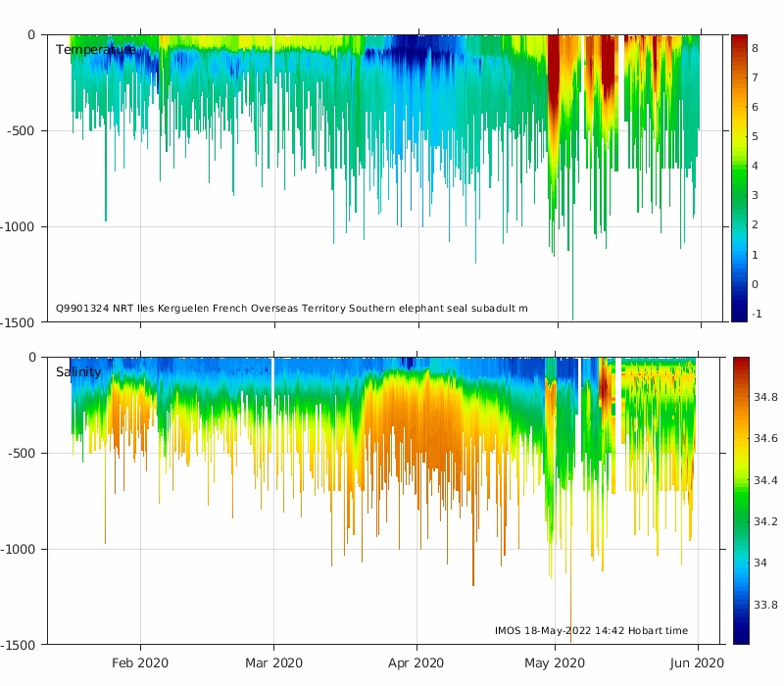Click the 33.8 tick on salinity colorbar
This screenshot has height=686, width=784.
(765, 605)
